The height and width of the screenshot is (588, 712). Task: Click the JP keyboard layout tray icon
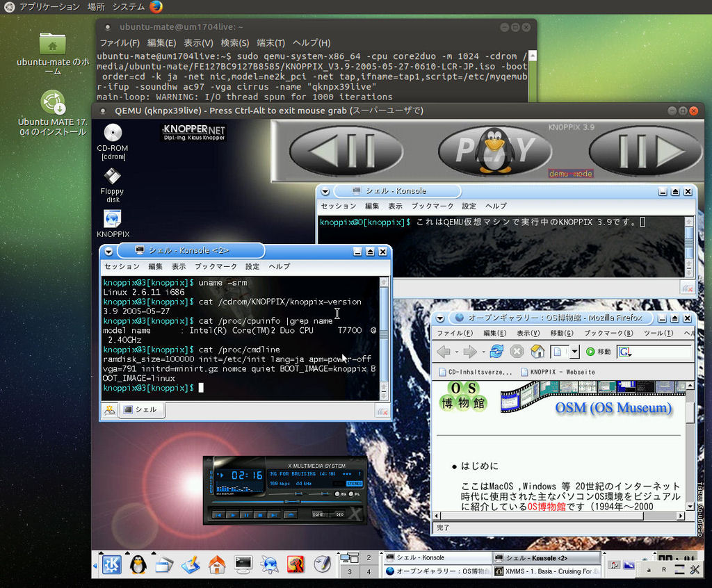pos(614,565)
